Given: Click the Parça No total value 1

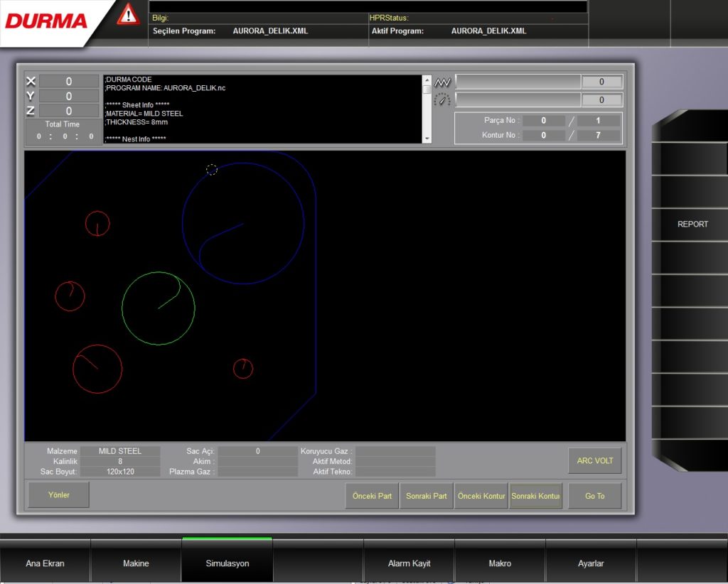Looking at the screenshot, I should 598,121.
